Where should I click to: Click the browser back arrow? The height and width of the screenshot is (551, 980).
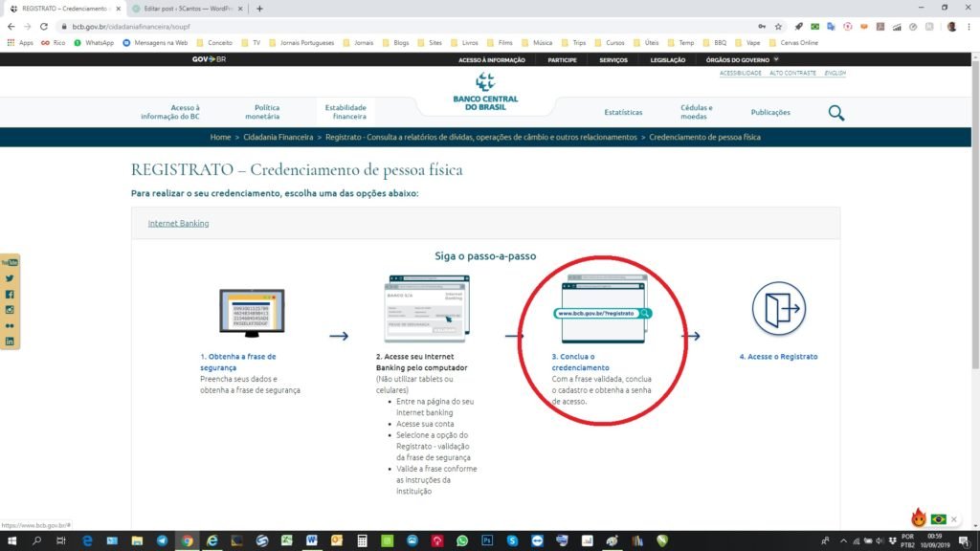11,26
